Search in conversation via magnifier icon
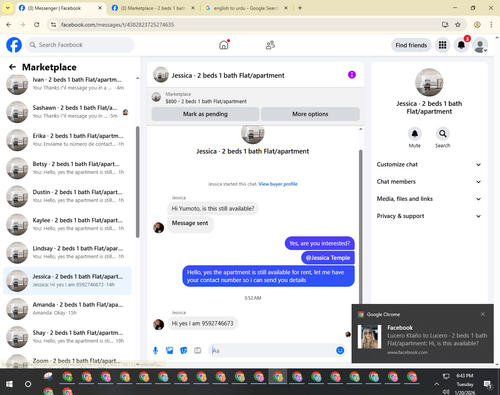The width and height of the screenshot is (500, 395). click(443, 134)
